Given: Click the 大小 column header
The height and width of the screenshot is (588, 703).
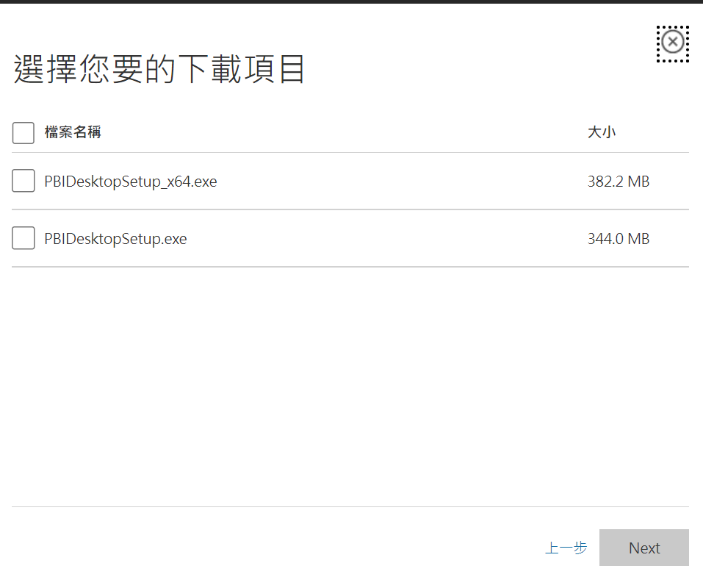Looking at the screenshot, I should pyautogui.click(x=602, y=132).
